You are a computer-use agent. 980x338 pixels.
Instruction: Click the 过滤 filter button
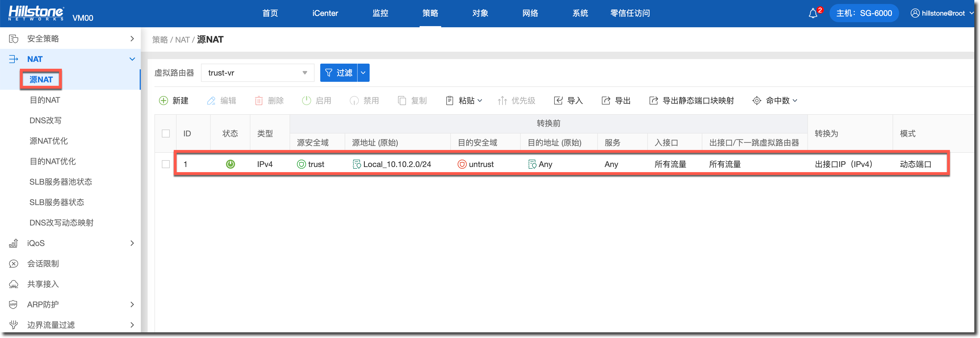tap(339, 73)
